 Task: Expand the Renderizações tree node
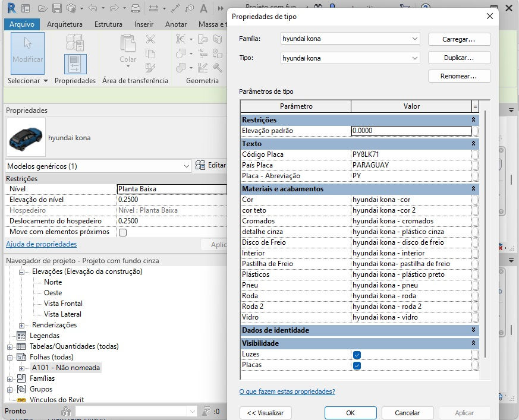[x=22, y=326]
